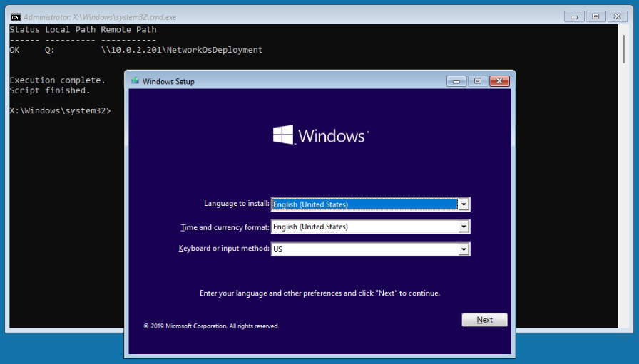
Task: Maximize the cmd.exe Administrator window
Action: coord(595,16)
